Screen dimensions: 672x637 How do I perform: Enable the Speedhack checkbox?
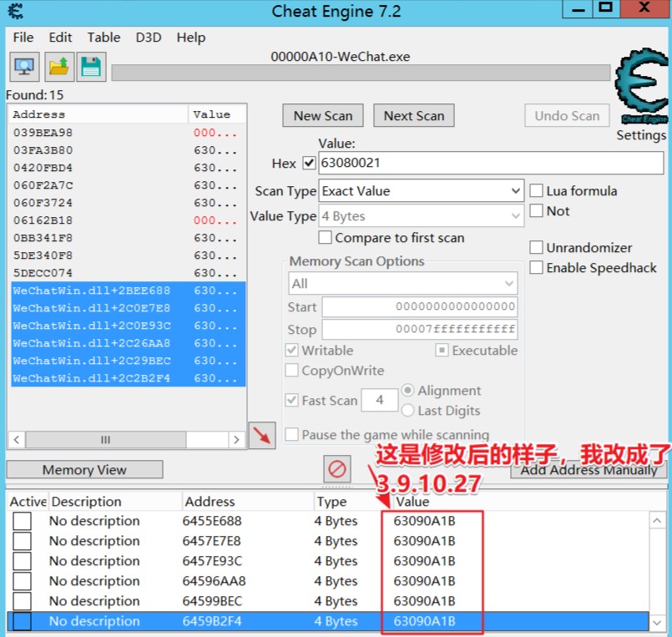click(x=537, y=268)
